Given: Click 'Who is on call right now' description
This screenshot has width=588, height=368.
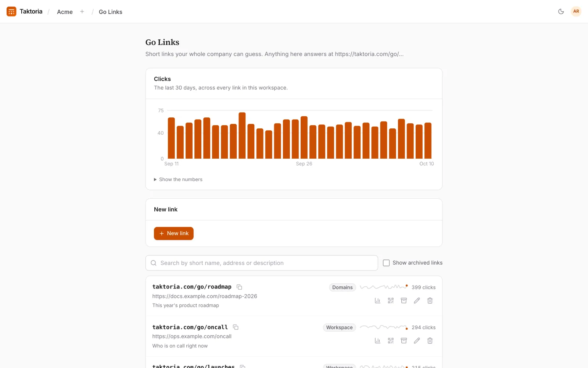Looking at the screenshot, I should 180,346.
